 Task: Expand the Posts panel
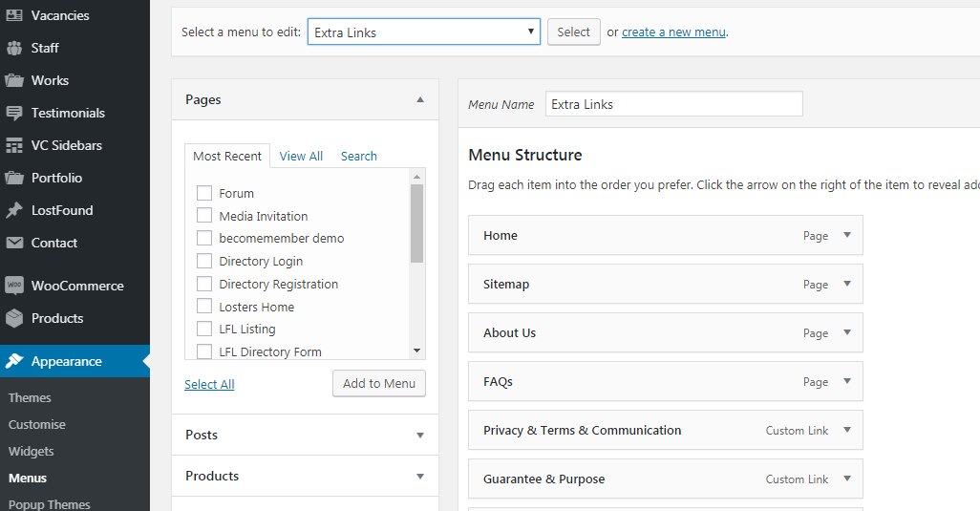pos(420,435)
